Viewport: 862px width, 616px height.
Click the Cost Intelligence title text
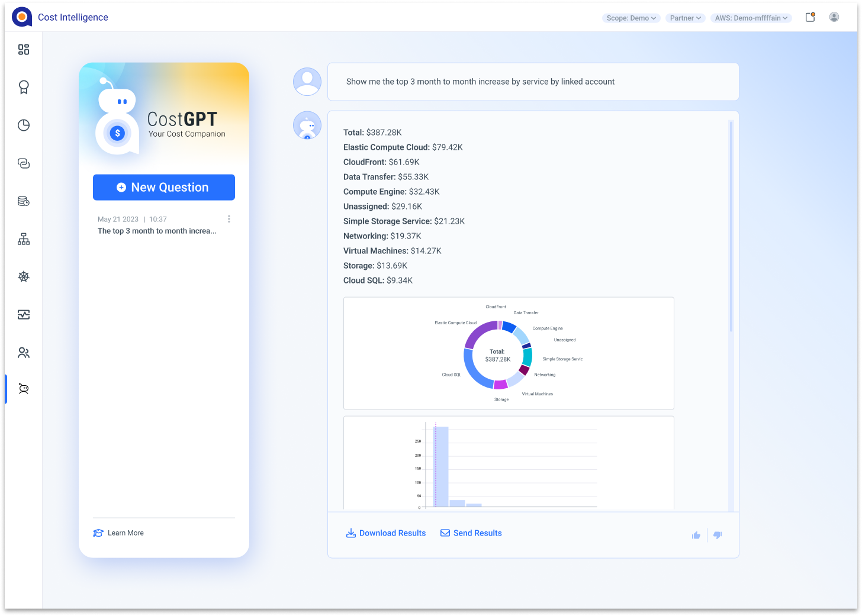pyautogui.click(x=73, y=17)
